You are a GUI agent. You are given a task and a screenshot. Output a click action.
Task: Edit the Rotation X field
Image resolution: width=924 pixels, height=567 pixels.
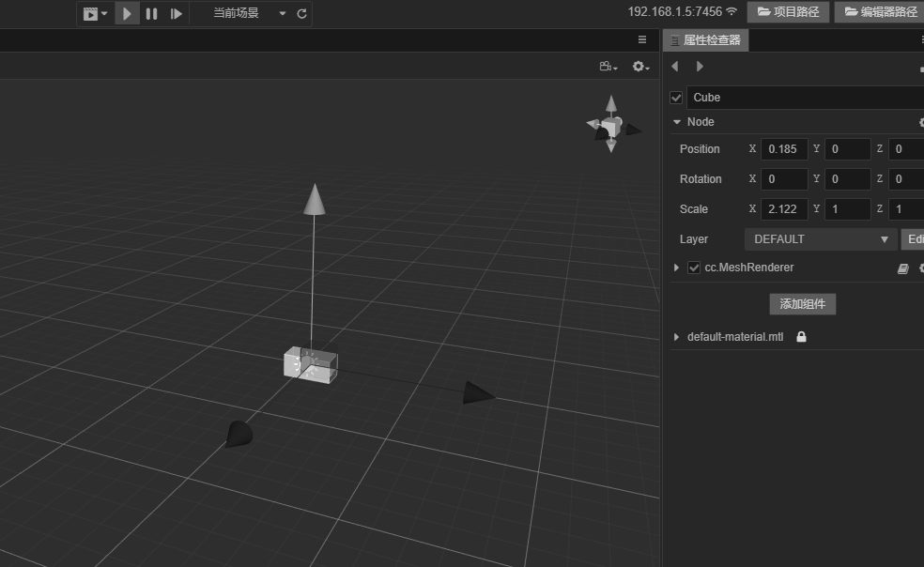pos(784,179)
